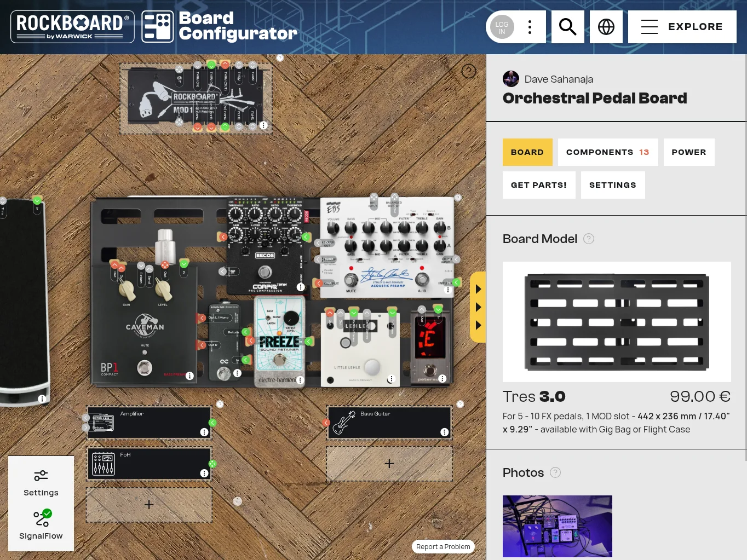Open options menu of EBS Acoustic Preamp
The image size is (747, 560).
(448, 290)
